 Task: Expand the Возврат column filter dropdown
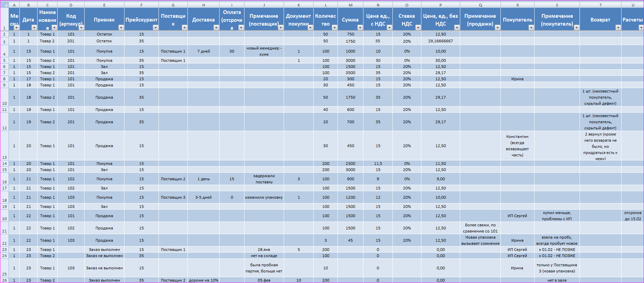pyautogui.click(x=618, y=28)
